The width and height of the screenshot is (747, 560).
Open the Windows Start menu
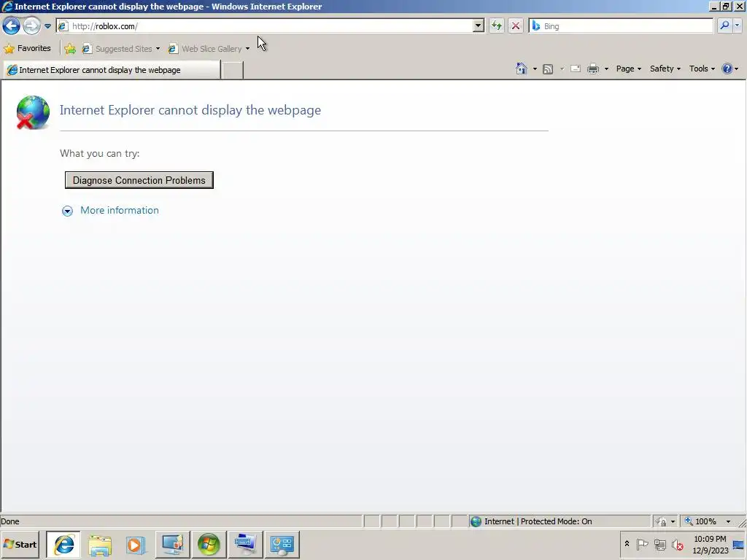[20, 544]
